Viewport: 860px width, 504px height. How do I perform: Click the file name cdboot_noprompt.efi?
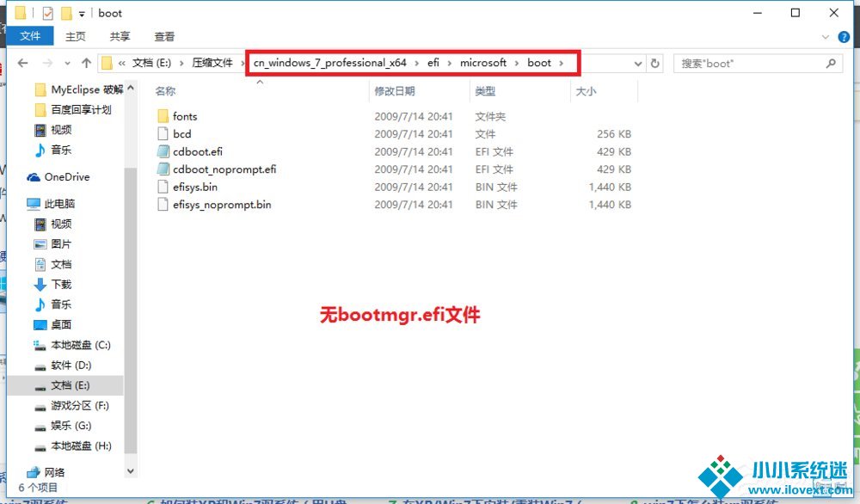(x=224, y=169)
